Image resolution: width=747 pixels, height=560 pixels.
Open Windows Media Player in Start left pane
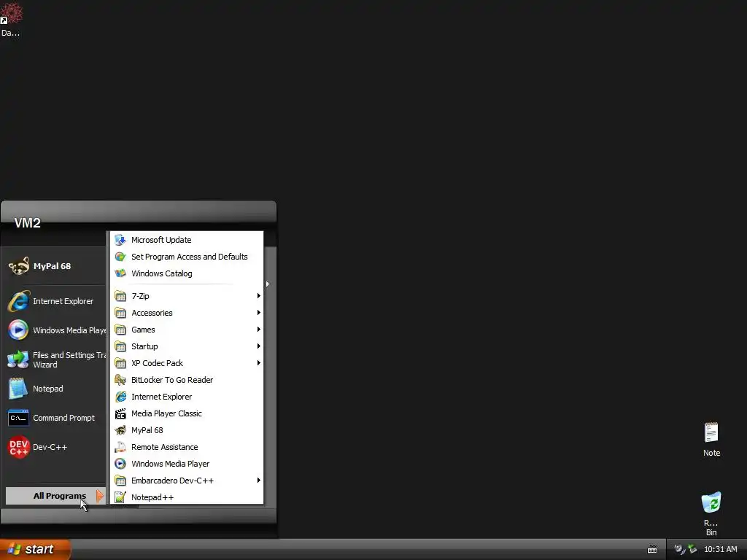pyautogui.click(x=54, y=330)
